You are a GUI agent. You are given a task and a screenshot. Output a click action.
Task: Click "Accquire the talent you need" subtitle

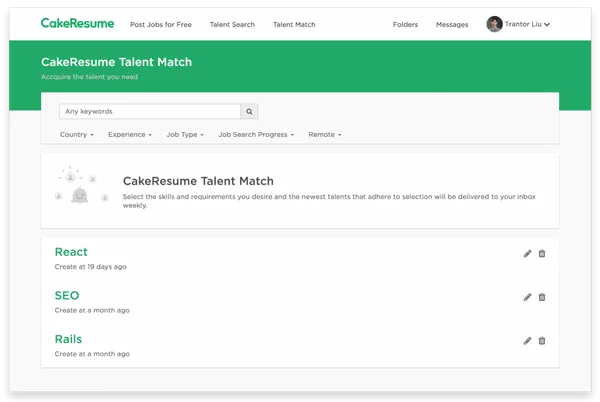pyautogui.click(x=90, y=77)
